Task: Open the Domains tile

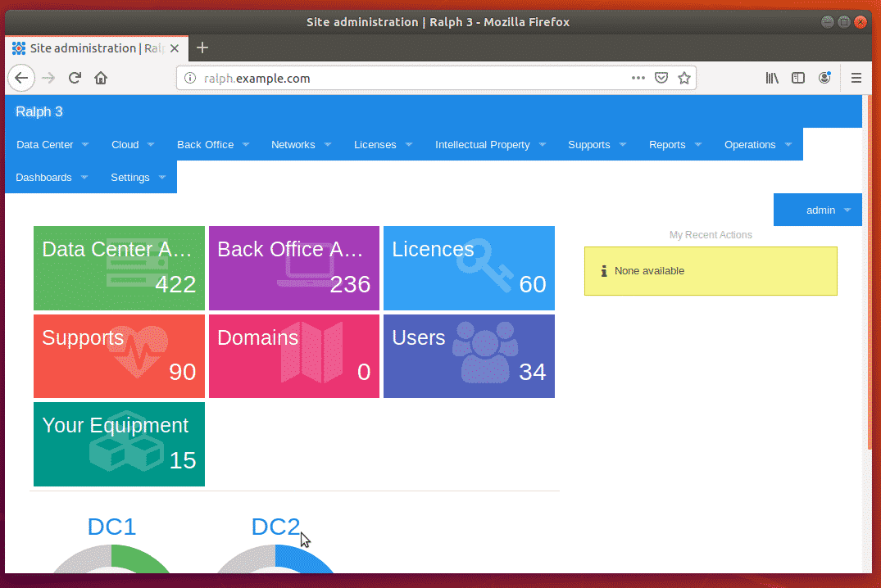Action: pos(294,356)
